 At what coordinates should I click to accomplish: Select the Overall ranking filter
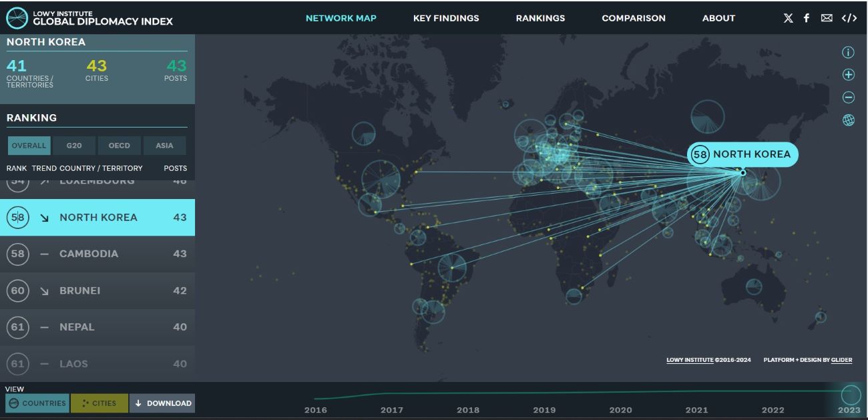29,146
